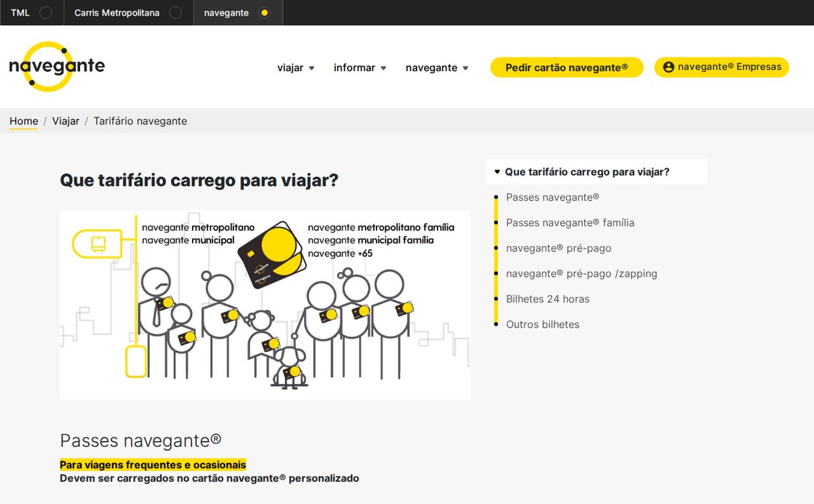Expand the viajar dropdown menu
814x504 pixels.
tap(296, 68)
